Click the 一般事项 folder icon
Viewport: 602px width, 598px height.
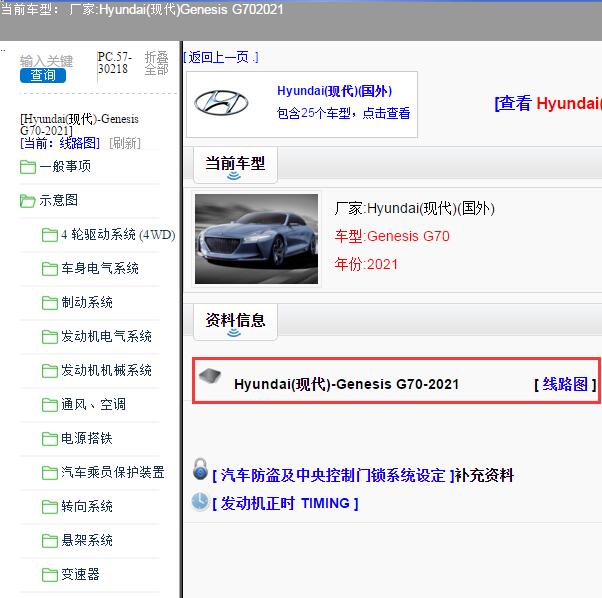[28, 167]
